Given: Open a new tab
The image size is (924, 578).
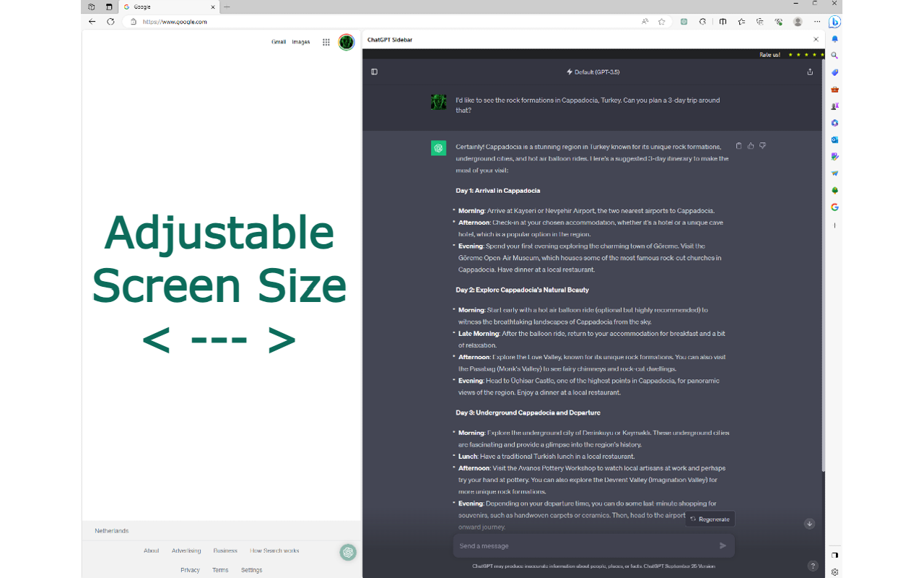Looking at the screenshot, I should (227, 7).
